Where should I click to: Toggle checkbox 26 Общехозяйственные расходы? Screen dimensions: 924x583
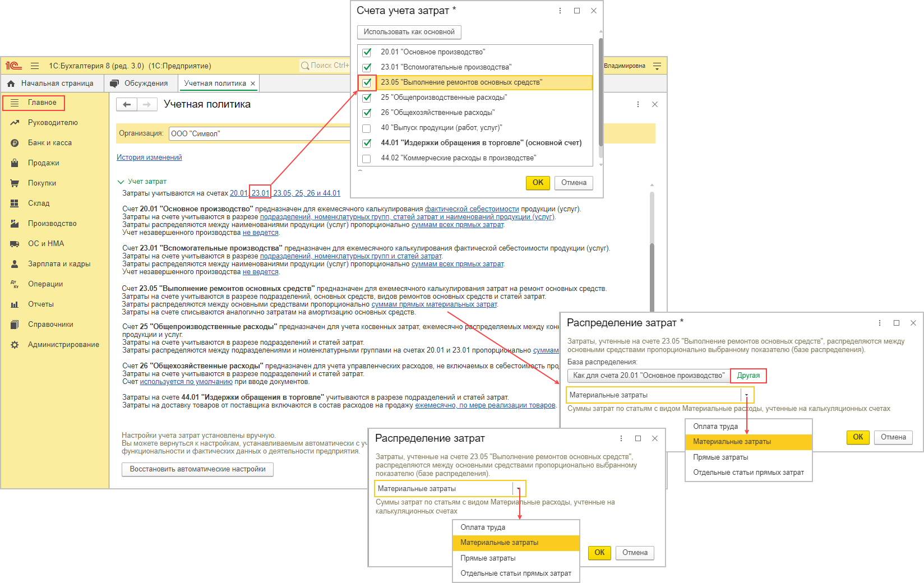pyautogui.click(x=367, y=113)
